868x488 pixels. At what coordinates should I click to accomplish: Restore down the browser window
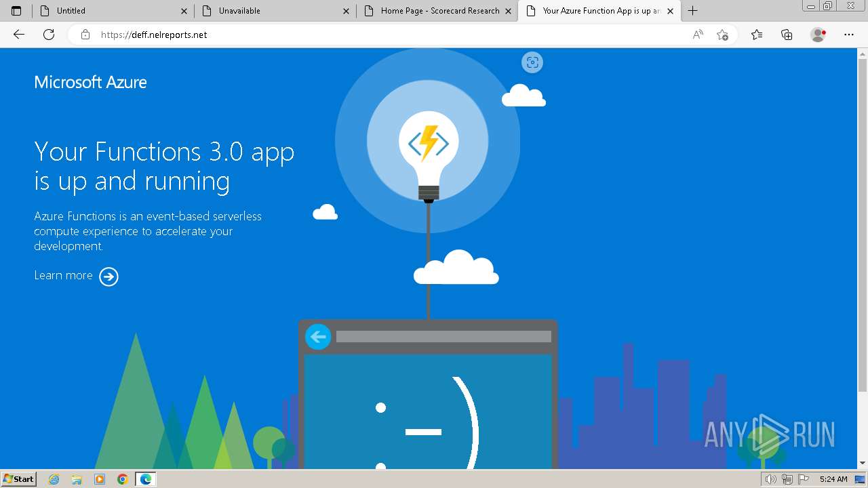tap(827, 5)
